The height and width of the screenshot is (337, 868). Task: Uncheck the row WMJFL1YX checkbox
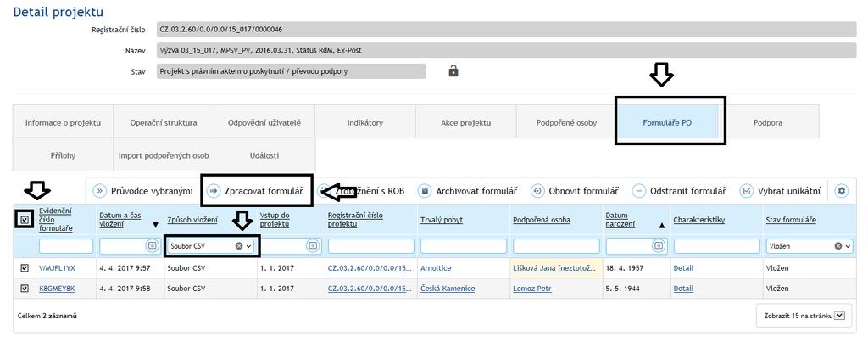[25, 267]
